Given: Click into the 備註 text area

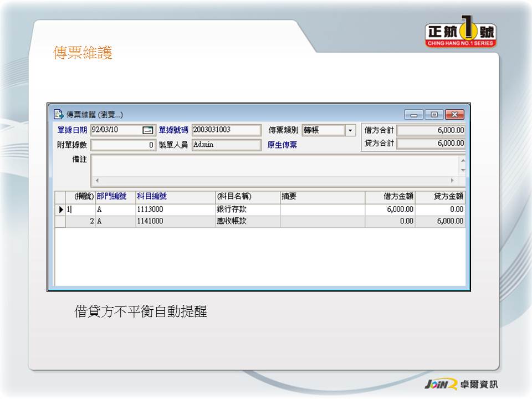Looking at the screenshot, I should tap(274, 165).
